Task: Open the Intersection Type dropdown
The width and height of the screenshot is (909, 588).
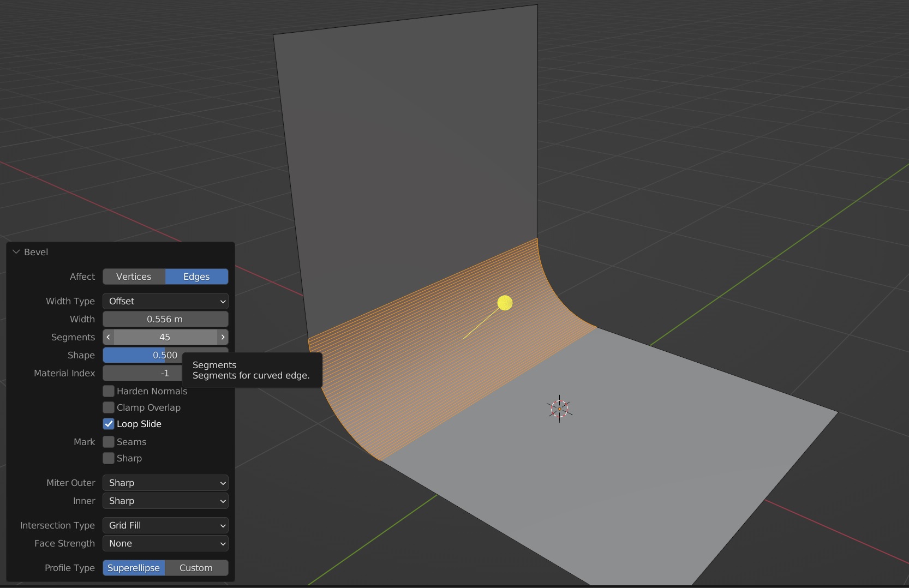Action: (165, 525)
